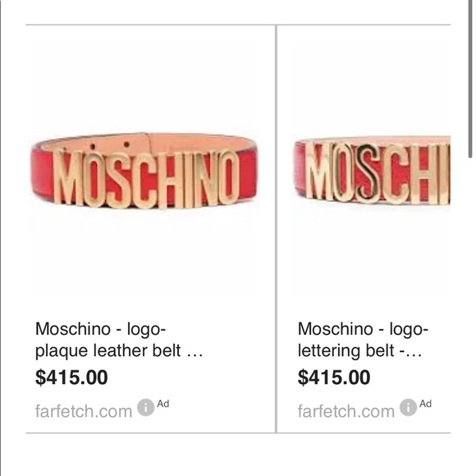Open the logo-plaque leather belt image
Screen dimensions: 476x476
(x=144, y=171)
